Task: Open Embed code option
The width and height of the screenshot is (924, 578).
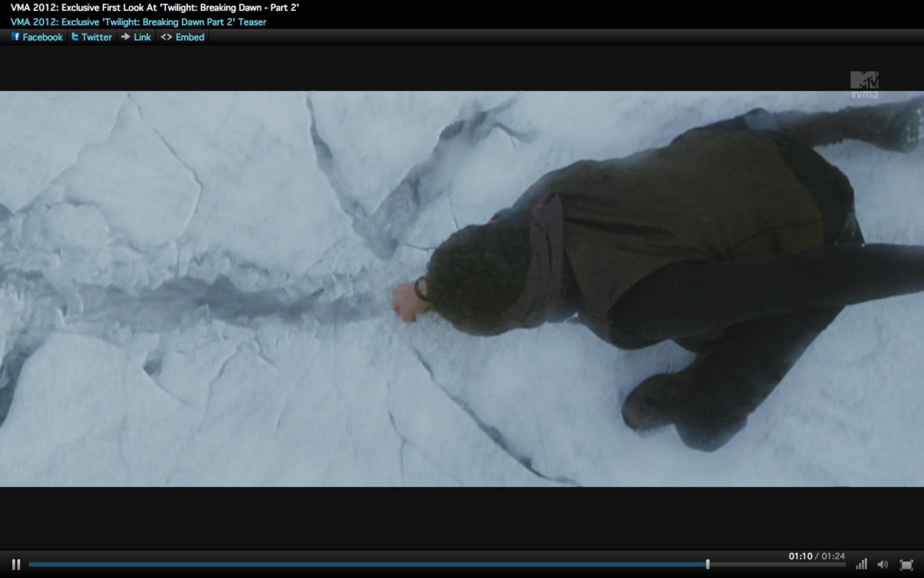Action: click(190, 37)
